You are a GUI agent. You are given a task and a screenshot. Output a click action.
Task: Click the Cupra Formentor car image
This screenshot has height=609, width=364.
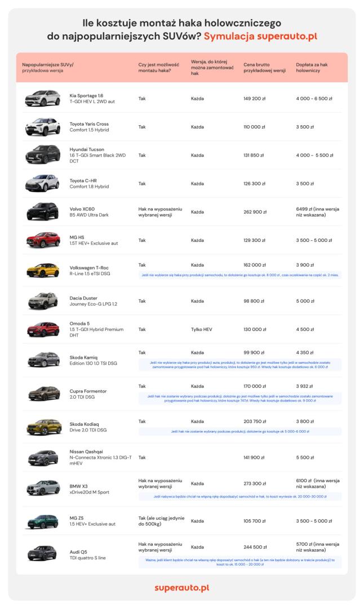tap(44, 394)
